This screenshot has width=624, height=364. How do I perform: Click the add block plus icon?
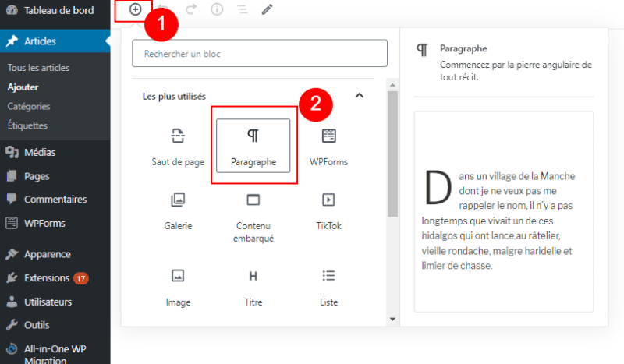click(135, 10)
